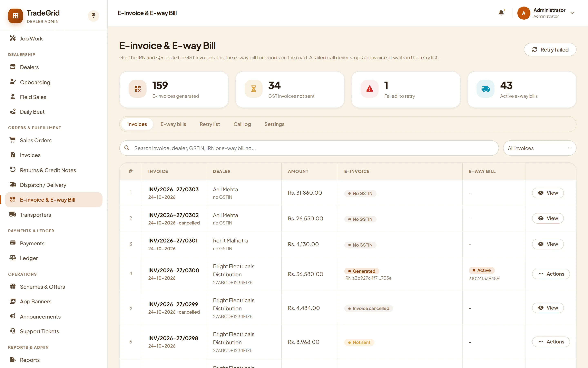
Task: Click invoice number INV/2026-27/0300
Action: click(x=174, y=270)
